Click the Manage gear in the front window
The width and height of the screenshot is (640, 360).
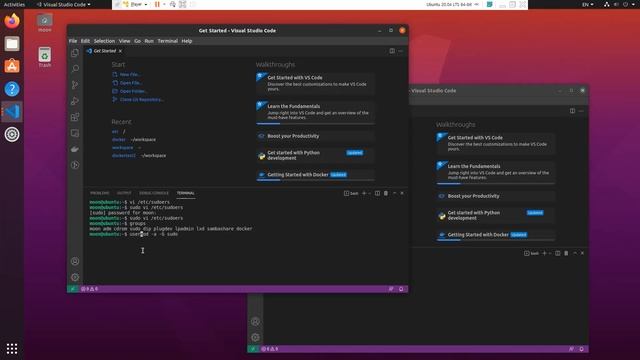tap(75, 277)
